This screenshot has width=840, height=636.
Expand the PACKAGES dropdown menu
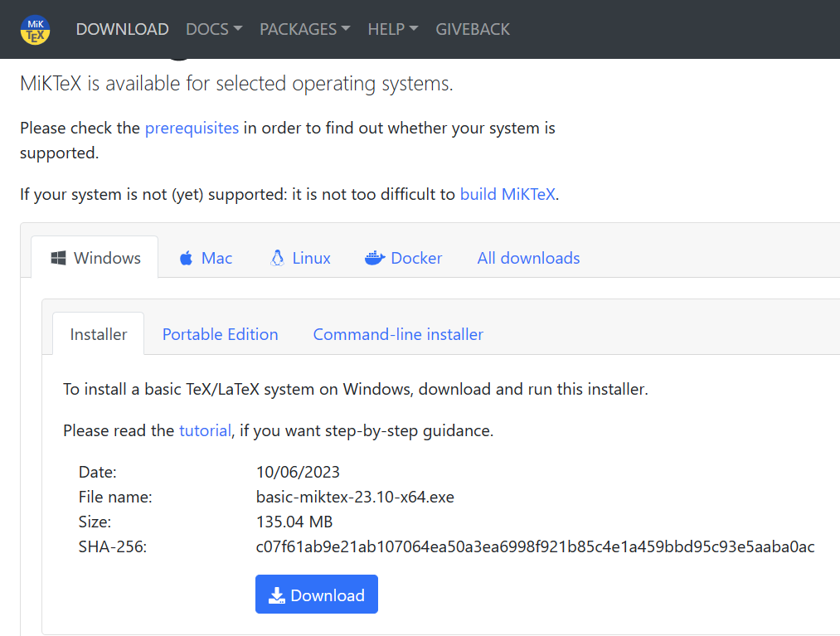pyautogui.click(x=305, y=29)
